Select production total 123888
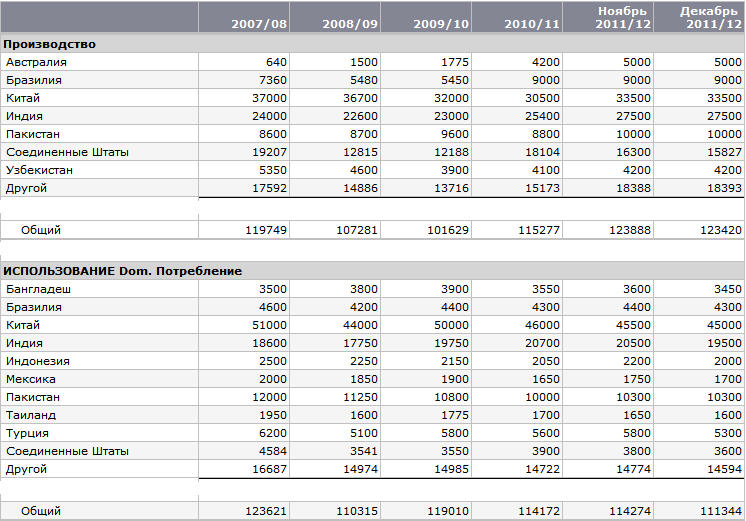Viewport: 746px width, 521px height. click(x=630, y=230)
